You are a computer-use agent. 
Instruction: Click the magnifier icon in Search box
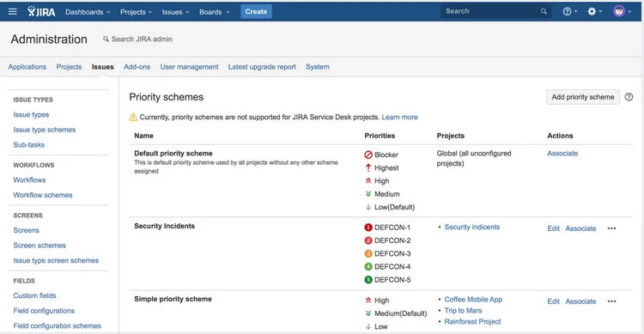(544, 11)
